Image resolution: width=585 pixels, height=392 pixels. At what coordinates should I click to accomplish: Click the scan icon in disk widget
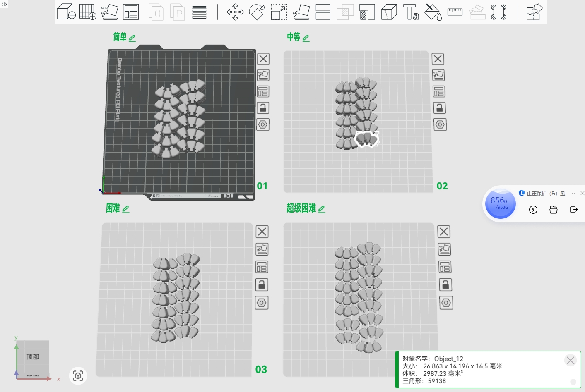(533, 210)
